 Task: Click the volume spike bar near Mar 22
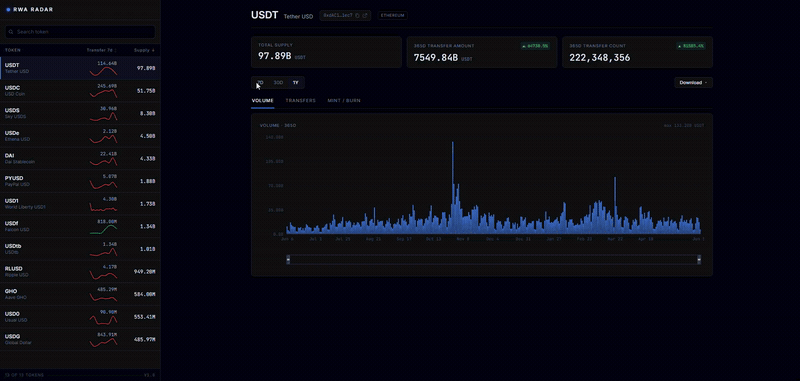click(615, 205)
